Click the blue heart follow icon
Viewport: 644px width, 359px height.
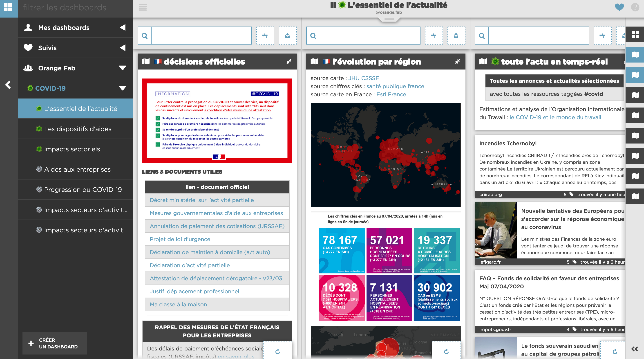click(619, 7)
